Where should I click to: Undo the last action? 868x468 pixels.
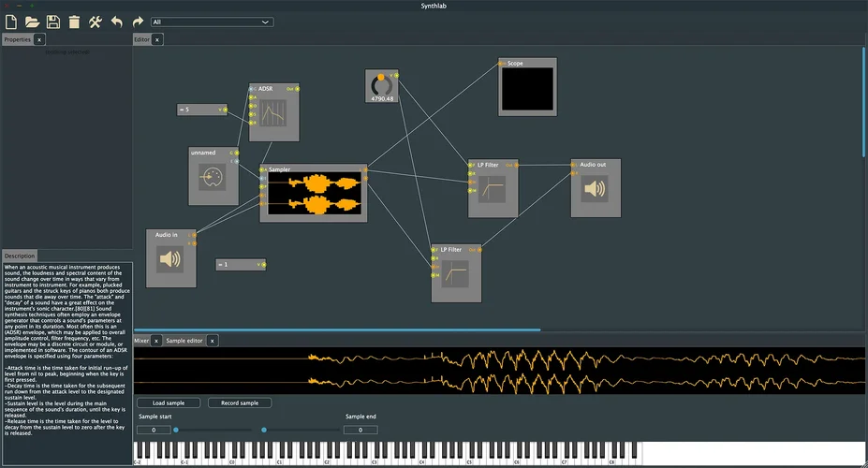tap(116, 22)
